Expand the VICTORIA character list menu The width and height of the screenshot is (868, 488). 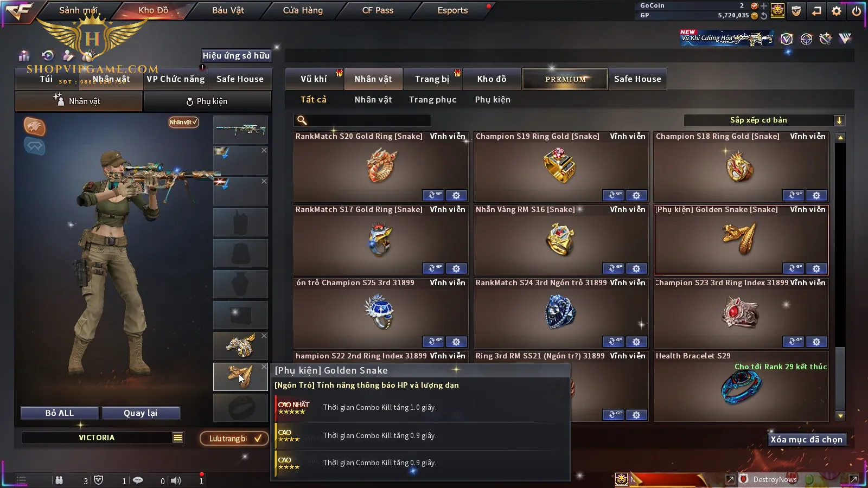(178, 438)
